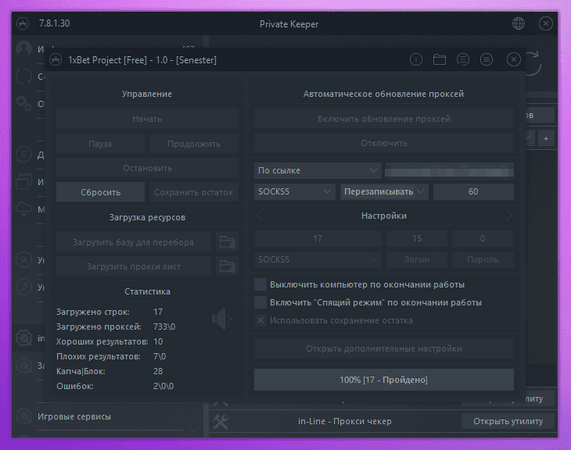Click the Загружено проксей value 733\0
571x450 pixels.
164,327
